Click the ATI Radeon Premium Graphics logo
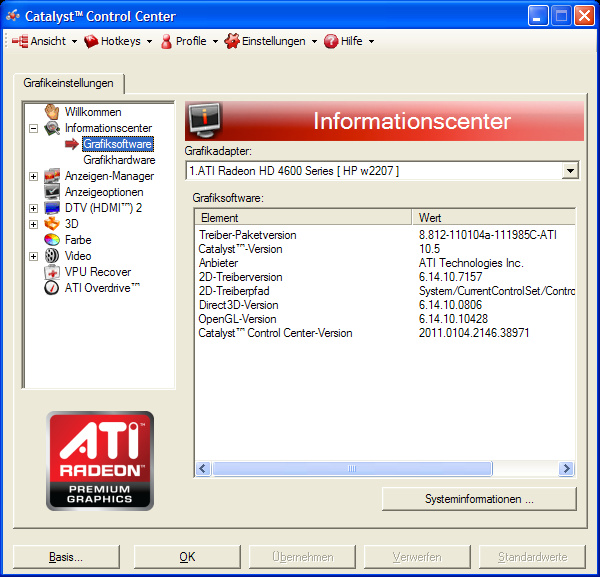Viewport: 600px width, 577px height. click(x=100, y=461)
